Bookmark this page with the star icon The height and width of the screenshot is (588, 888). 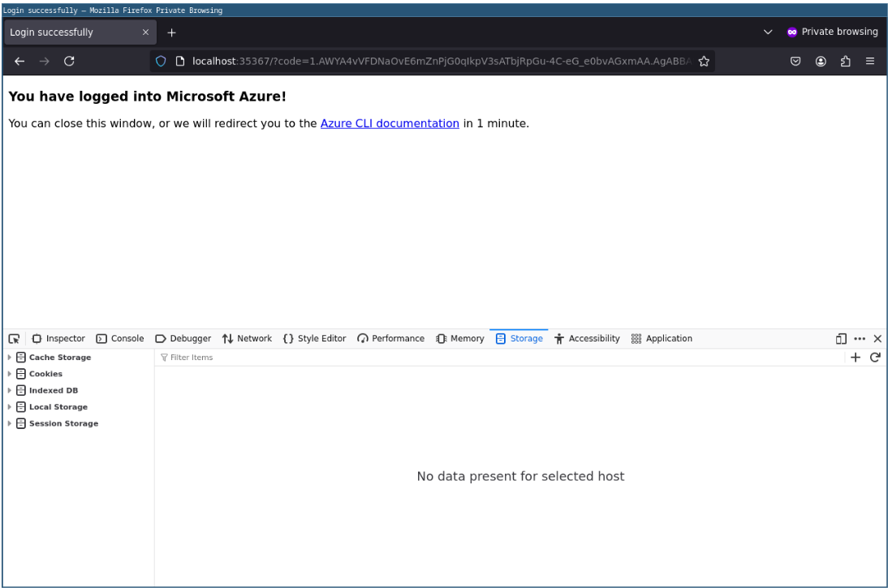704,62
